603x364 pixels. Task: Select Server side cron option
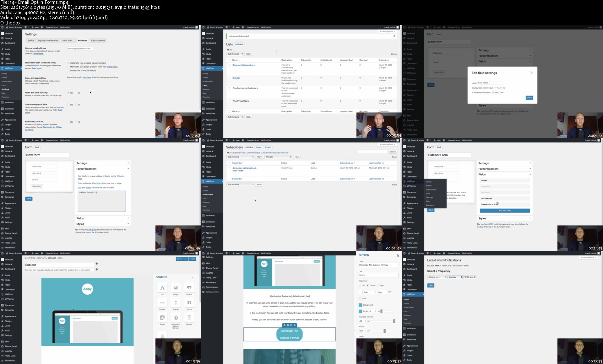point(68,71)
